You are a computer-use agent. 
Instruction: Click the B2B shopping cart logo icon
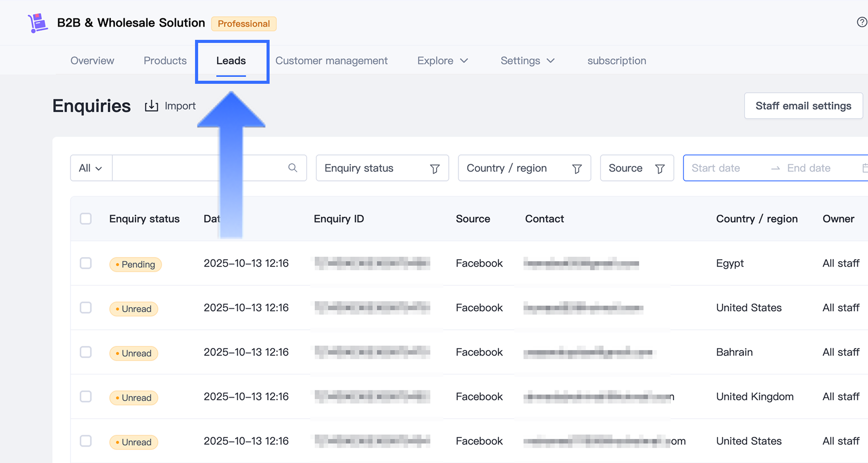point(38,23)
